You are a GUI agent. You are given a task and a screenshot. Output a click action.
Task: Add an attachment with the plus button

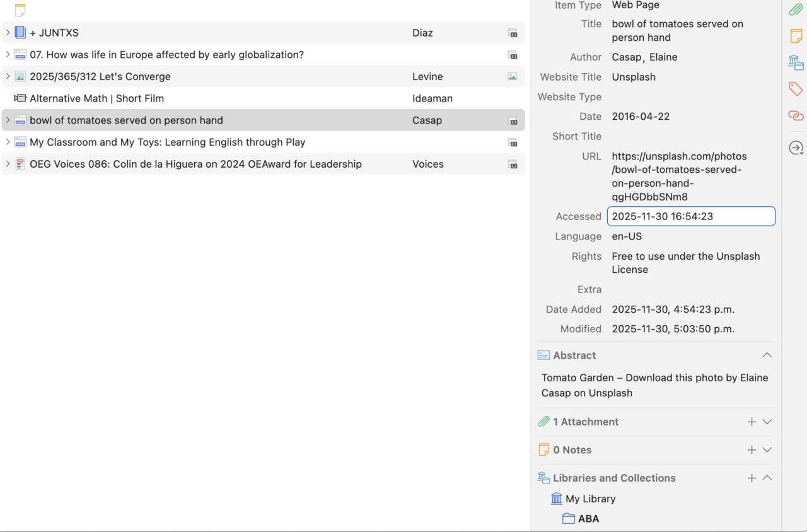(752, 422)
